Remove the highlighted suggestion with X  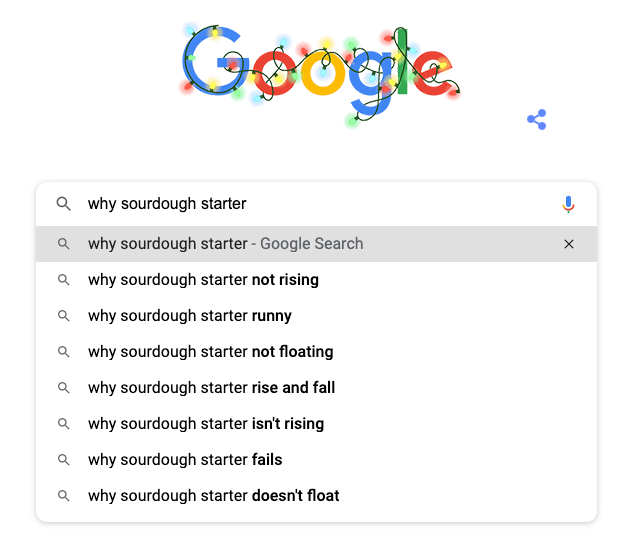569,244
